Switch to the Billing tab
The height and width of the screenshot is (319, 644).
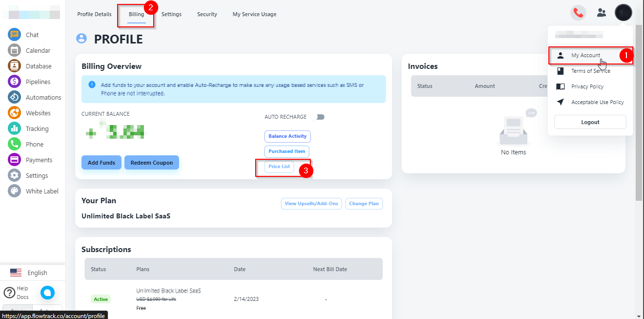click(x=137, y=14)
